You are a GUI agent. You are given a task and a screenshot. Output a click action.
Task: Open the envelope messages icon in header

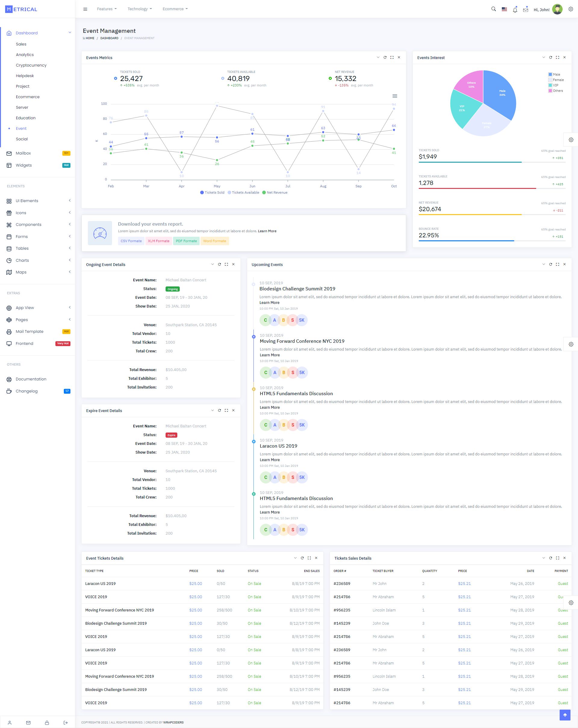(x=525, y=10)
